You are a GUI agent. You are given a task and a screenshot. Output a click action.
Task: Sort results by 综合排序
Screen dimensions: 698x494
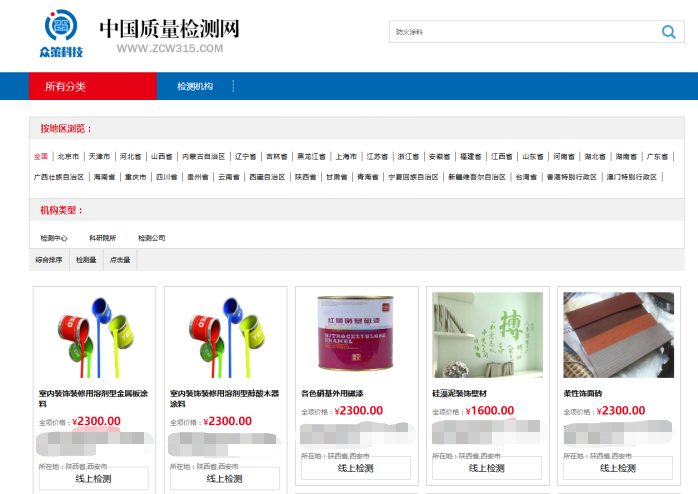(49, 260)
